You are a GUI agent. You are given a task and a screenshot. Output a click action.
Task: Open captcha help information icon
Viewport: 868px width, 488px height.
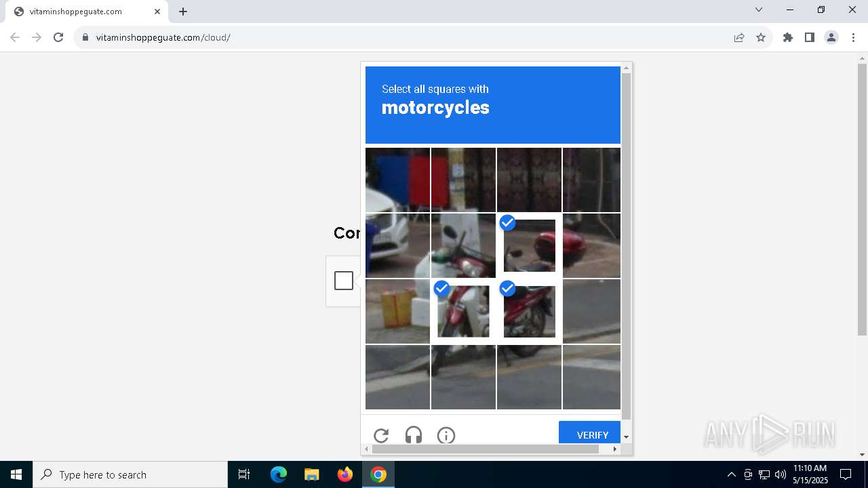point(446,435)
